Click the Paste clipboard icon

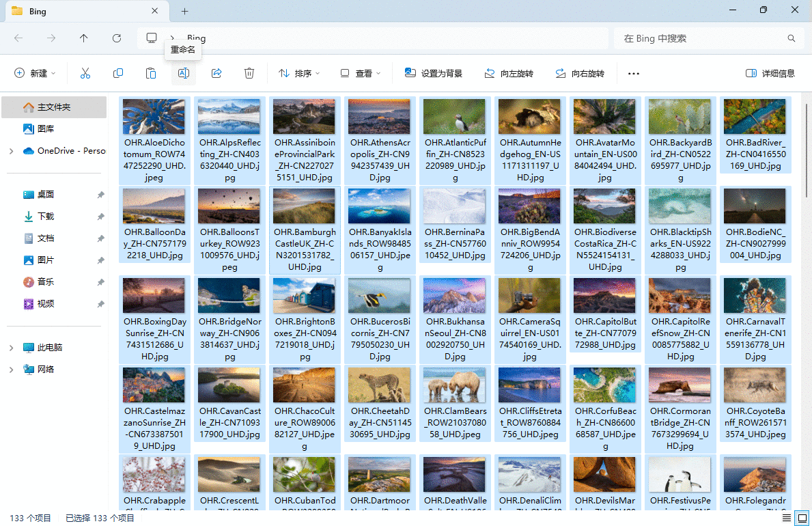[151, 73]
